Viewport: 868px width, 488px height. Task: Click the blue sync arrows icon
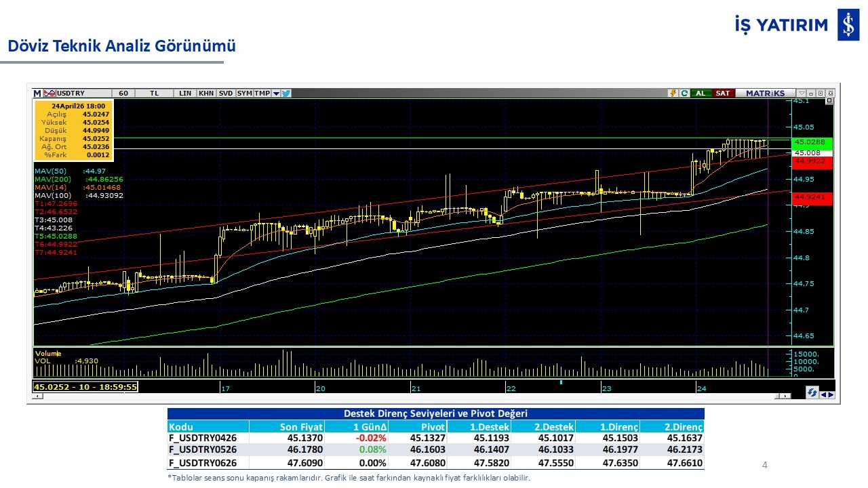[x=812, y=392]
